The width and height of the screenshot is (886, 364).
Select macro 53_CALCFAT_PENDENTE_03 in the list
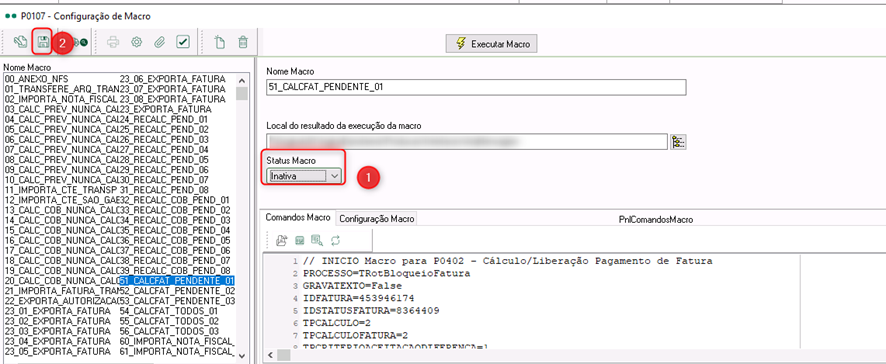(x=177, y=300)
